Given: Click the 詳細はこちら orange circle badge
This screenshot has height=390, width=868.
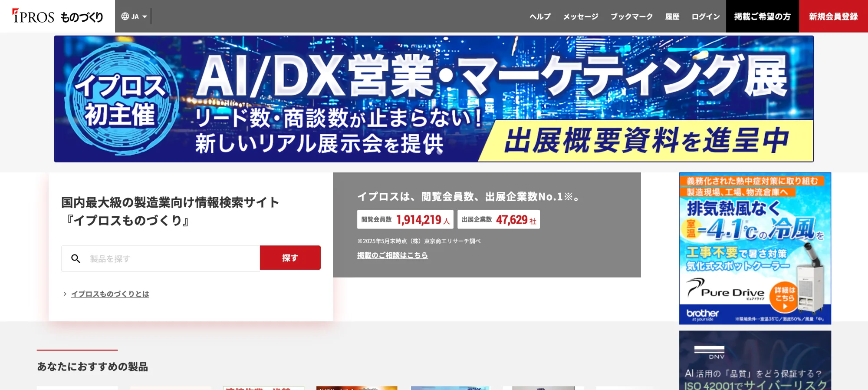Looking at the screenshot, I should click(x=784, y=297).
